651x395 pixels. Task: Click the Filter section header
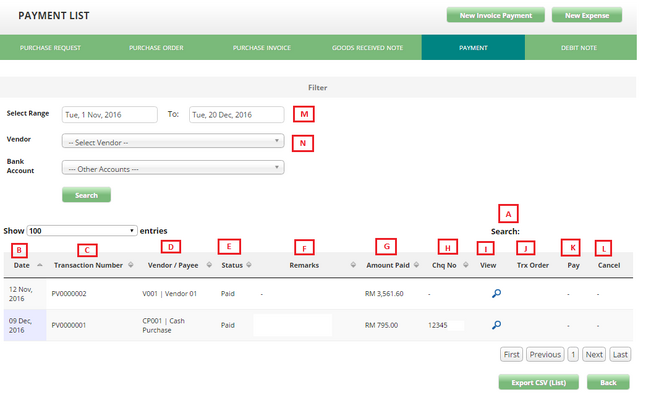coord(318,88)
